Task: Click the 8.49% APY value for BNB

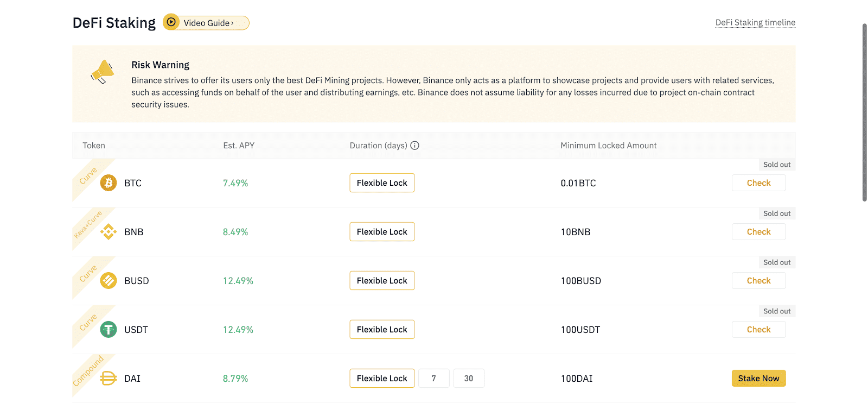Action: (x=235, y=232)
